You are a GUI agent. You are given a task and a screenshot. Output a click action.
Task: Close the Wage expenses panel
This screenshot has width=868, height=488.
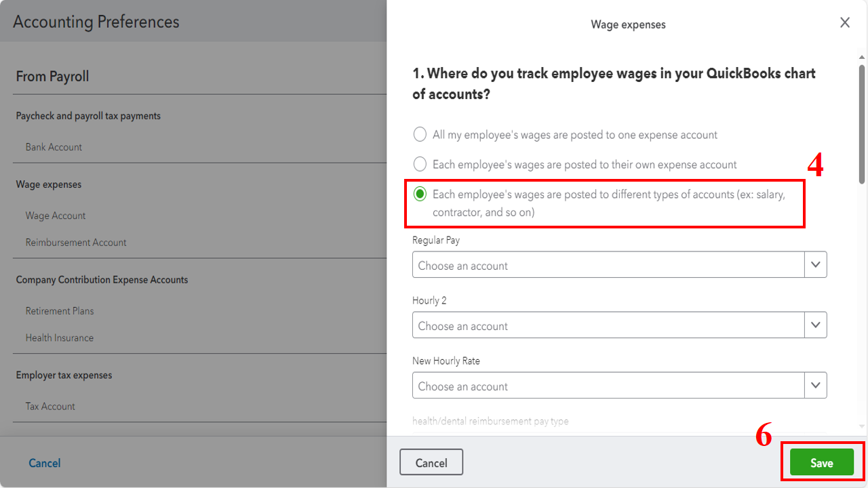845,22
